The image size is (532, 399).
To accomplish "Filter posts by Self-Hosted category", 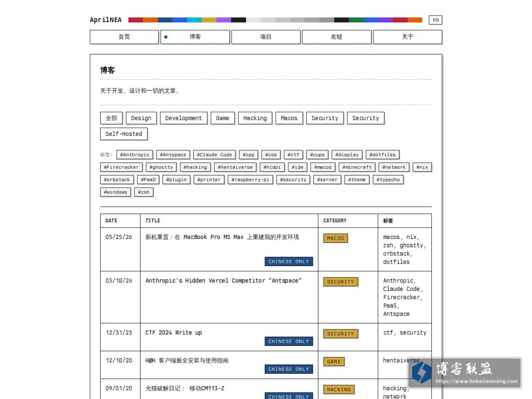I will (x=124, y=133).
